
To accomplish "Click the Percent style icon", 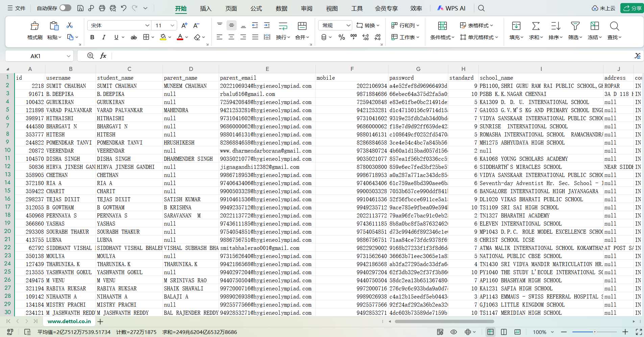I will point(342,37).
